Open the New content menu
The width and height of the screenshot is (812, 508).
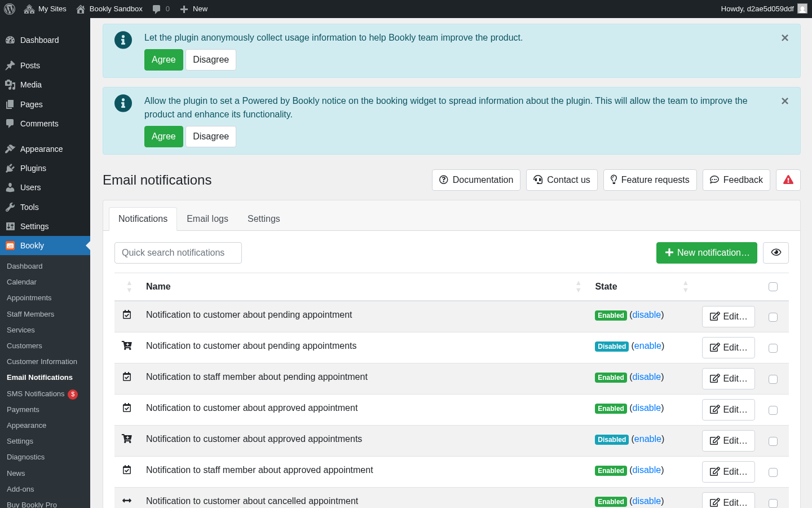tap(193, 9)
